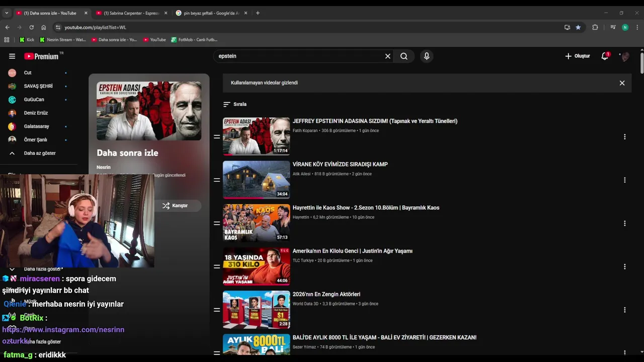Go back with the browser back arrow
Viewport: 644px width, 362px height.
(x=7, y=27)
